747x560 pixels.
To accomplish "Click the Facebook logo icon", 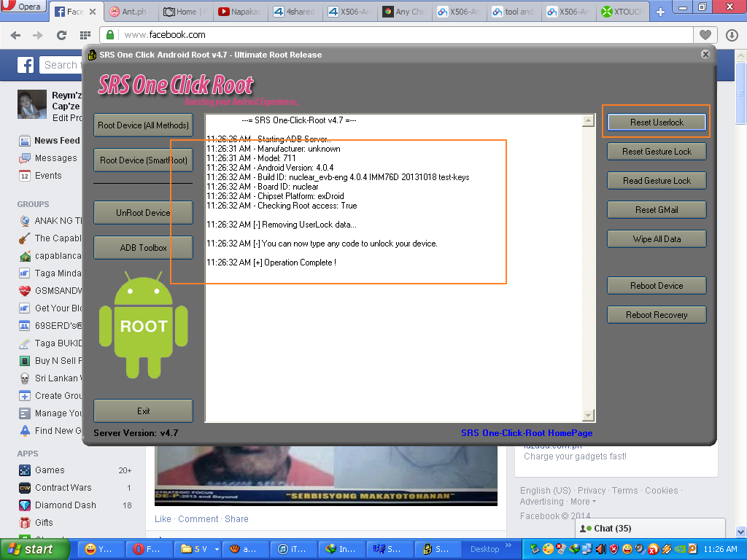I will point(26,66).
